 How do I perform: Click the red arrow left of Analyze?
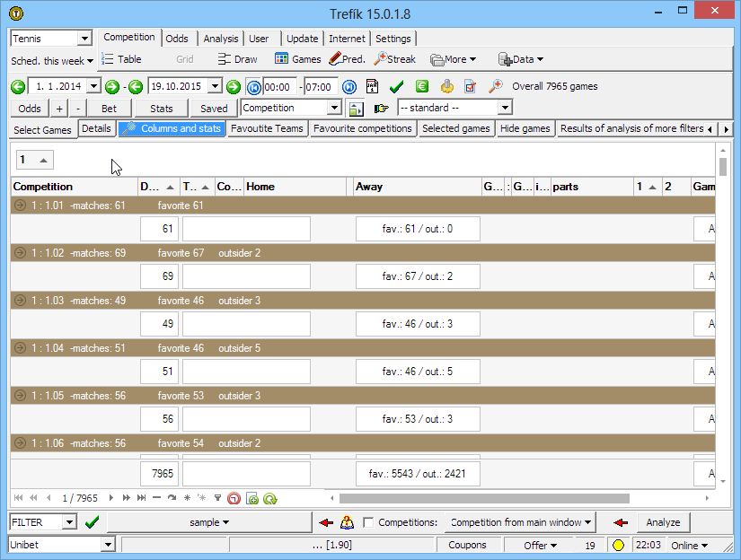coord(620,522)
